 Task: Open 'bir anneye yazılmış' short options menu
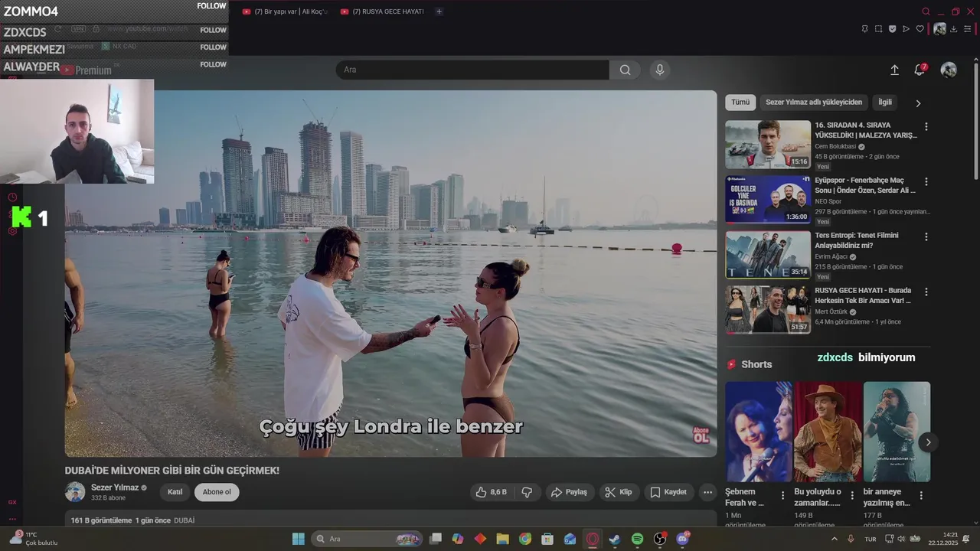click(921, 496)
